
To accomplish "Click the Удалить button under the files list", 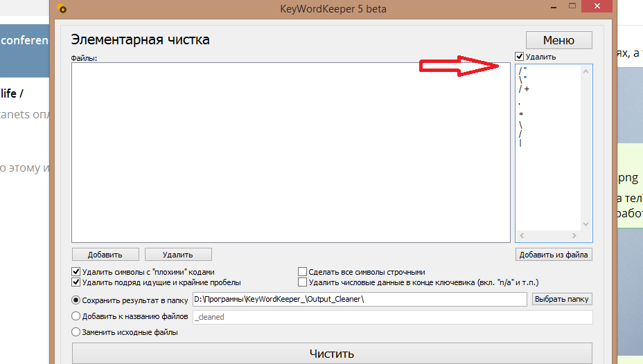I will point(178,254).
